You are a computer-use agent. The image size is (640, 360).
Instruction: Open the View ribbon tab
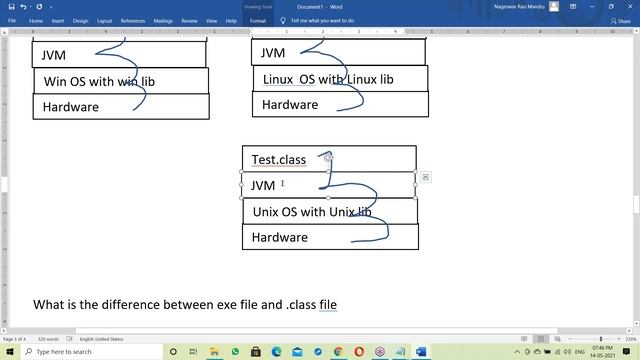211,20
